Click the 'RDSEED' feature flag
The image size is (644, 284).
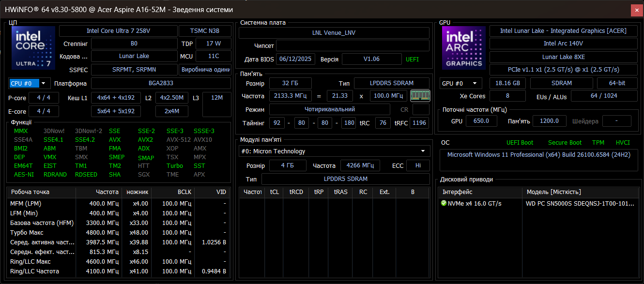click(86, 175)
